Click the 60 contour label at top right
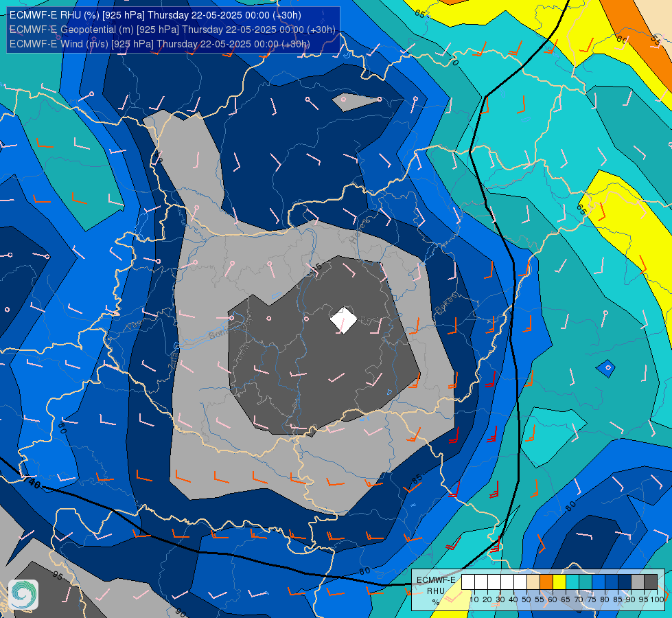The image size is (672, 618). point(623,39)
